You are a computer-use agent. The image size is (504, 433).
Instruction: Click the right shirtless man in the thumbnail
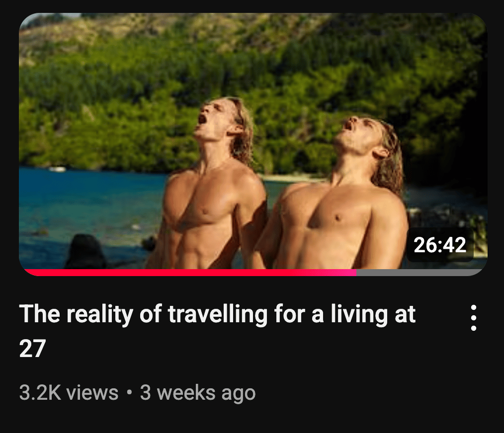click(337, 199)
